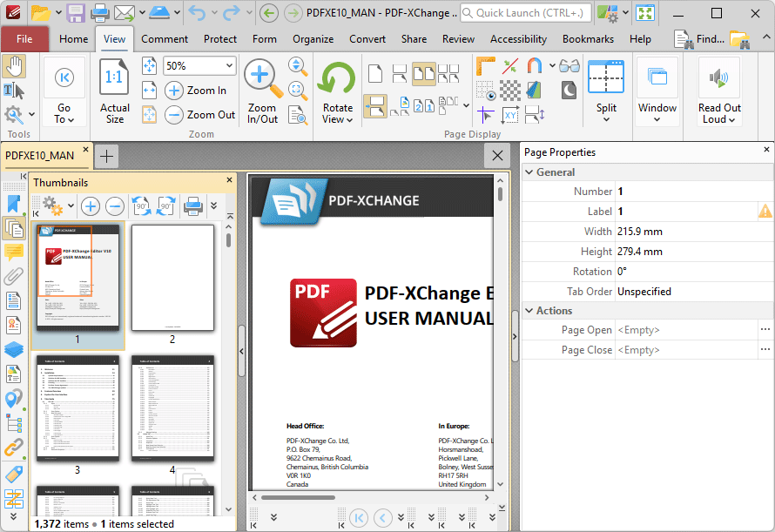This screenshot has height=532, width=775.
Task: Click the Quick Launch search field
Action: (x=525, y=13)
